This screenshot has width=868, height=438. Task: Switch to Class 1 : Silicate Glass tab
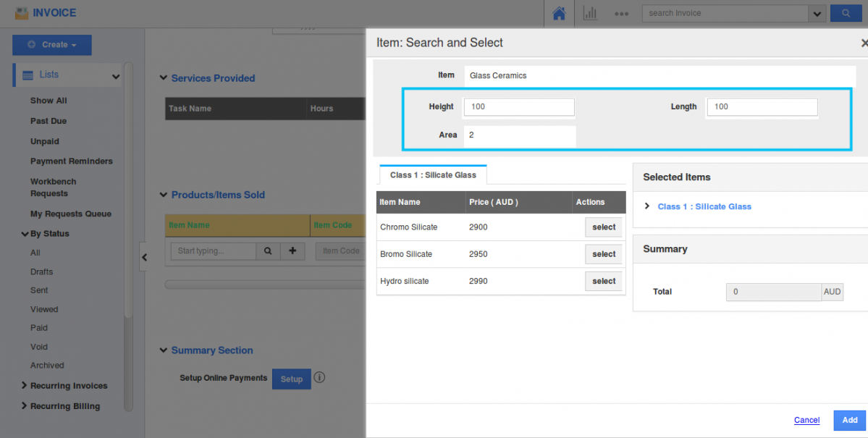click(x=433, y=175)
